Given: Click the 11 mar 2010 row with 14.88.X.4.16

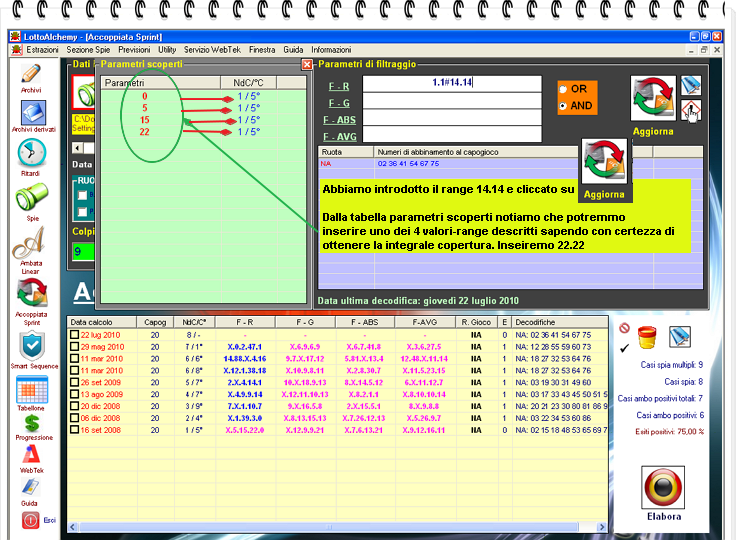Looking at the screenshot, I should click(337, 359).
